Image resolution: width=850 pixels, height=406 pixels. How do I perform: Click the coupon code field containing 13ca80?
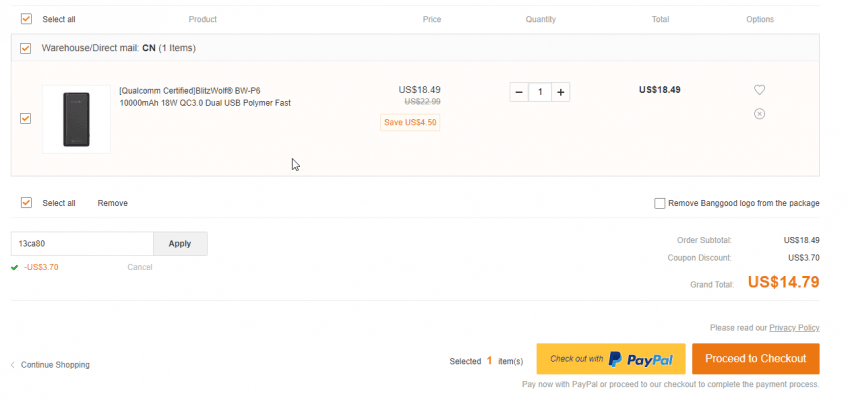tap(82, 243)
